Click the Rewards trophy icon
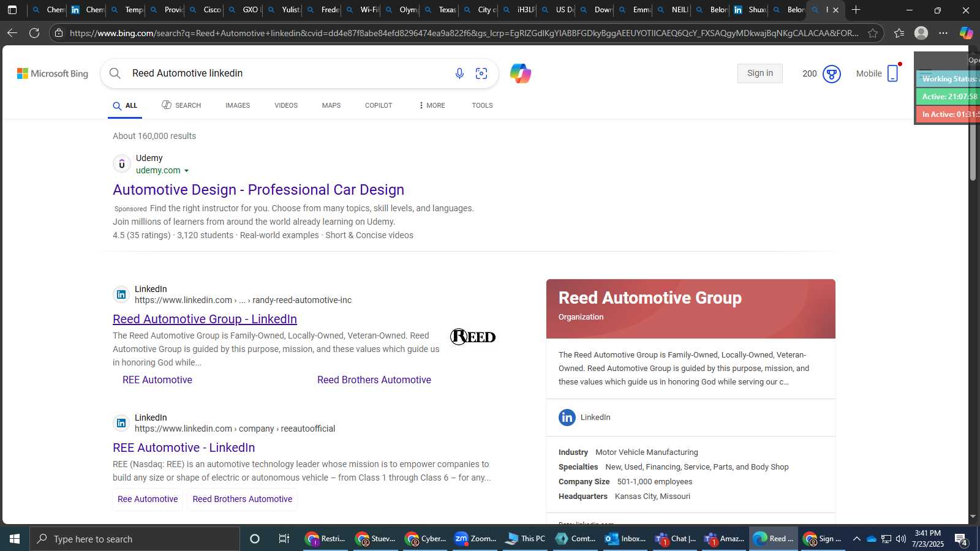The image size is (980, 551). (x=831, y=74)
